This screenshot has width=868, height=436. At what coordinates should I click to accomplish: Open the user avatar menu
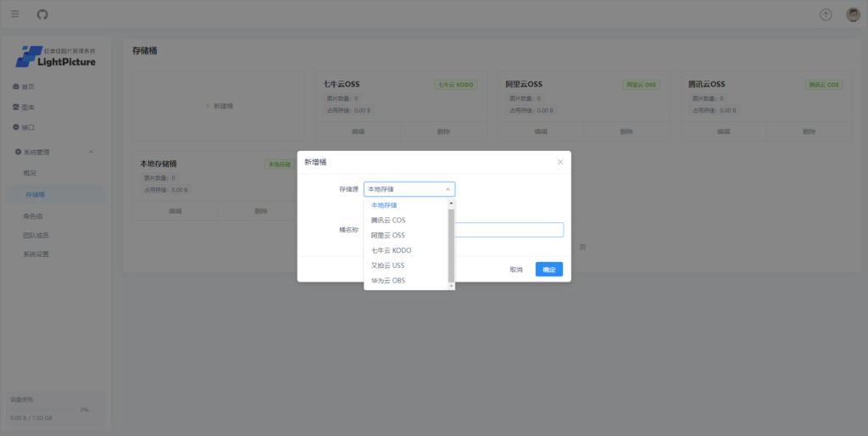[x=852, y=14]
